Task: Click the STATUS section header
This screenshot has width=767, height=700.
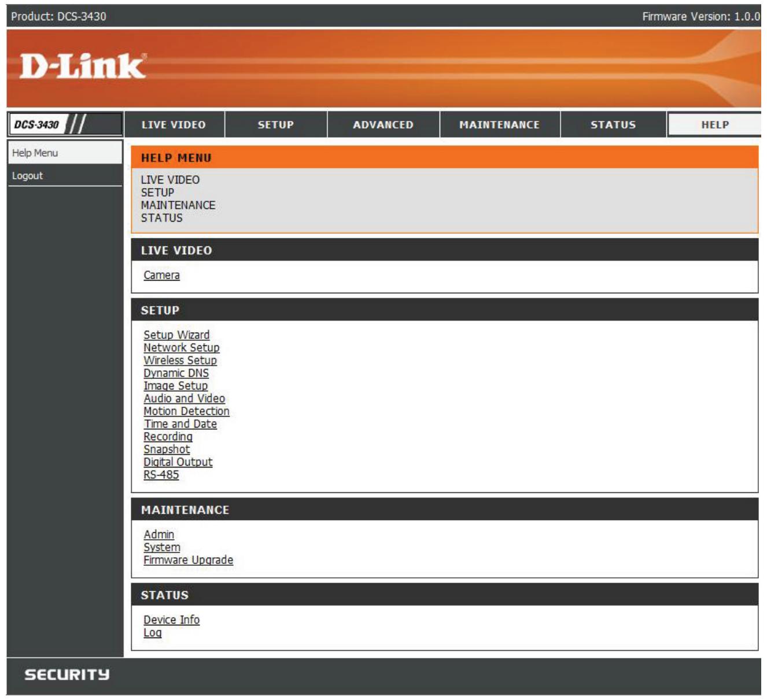Action: click(444, 595)
